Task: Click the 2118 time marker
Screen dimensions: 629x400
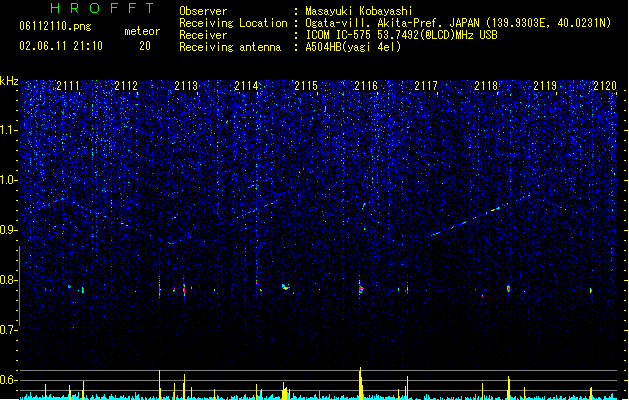Action: 486,86
